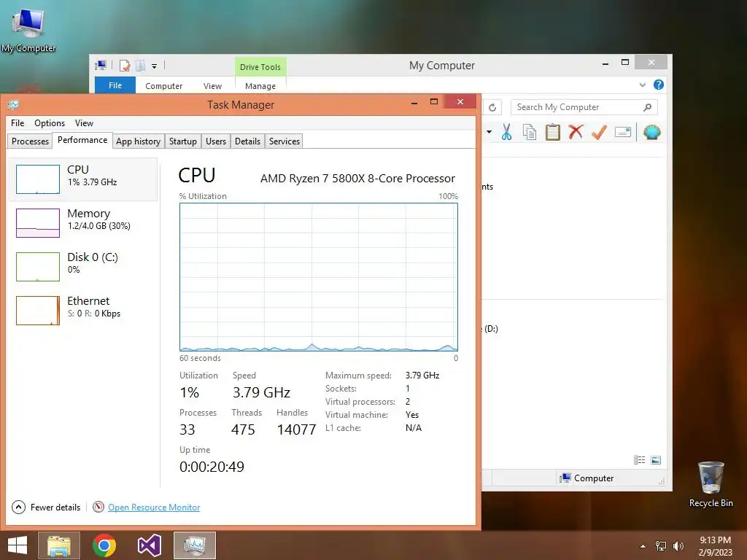Open the Computer tab in My Computer ribbon
Viewport: 747px width, 560px height.
tap(164, 86)
